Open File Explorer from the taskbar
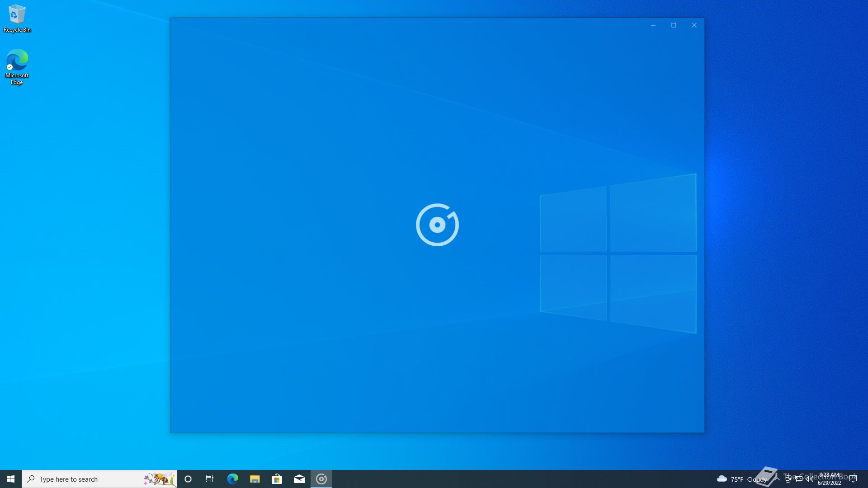The height and width of the screenshot is (488, 868). point(255,479)
